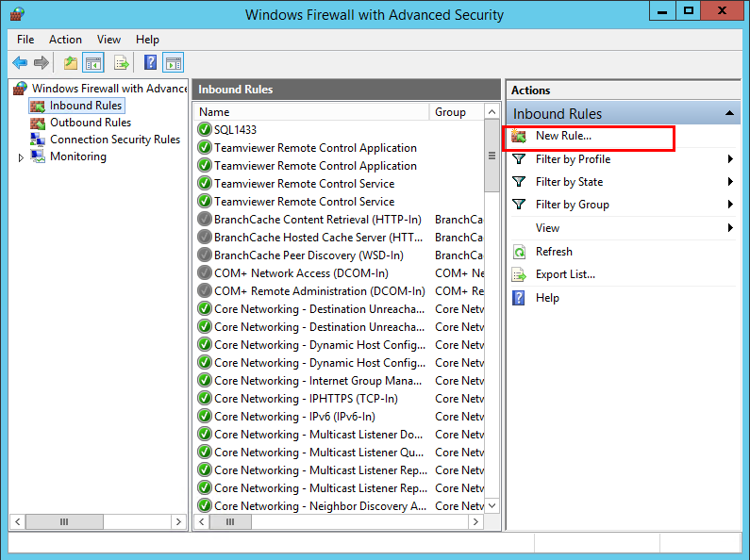This screenshot has width=750, height=560.
Task: Toggle the Show/Hide Action Pane icon
Action: 173,63
